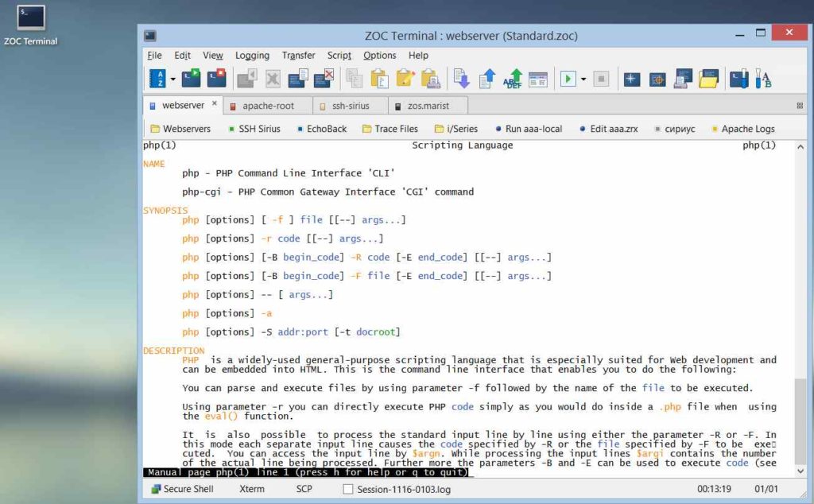
Task: Click the disconnect icon with red stop badge
Action: tap(217, 79)
